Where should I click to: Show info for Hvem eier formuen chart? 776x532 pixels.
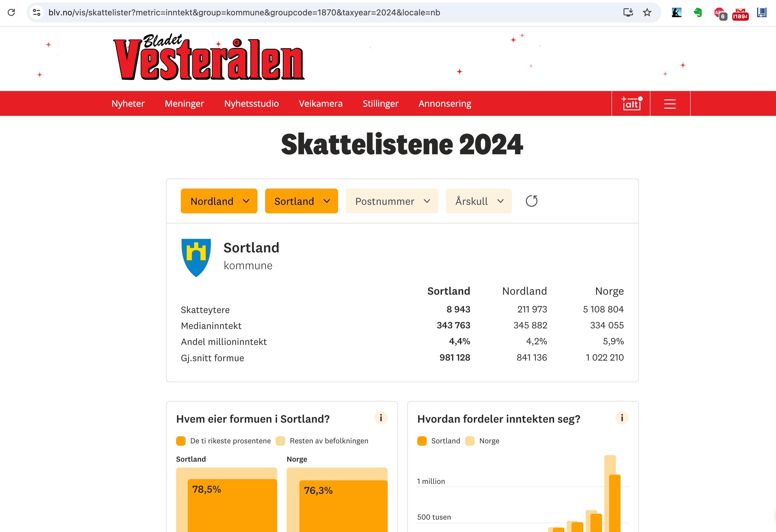click(381, 418)
